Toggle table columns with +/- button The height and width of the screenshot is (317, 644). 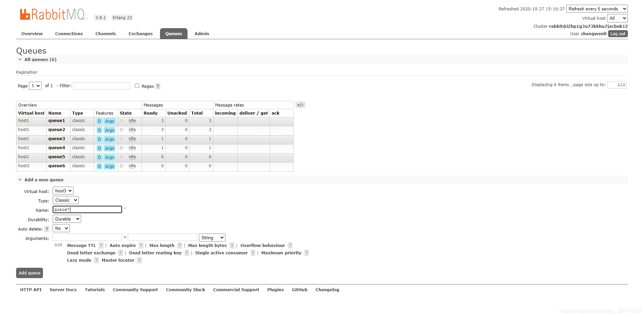(300, 105)
